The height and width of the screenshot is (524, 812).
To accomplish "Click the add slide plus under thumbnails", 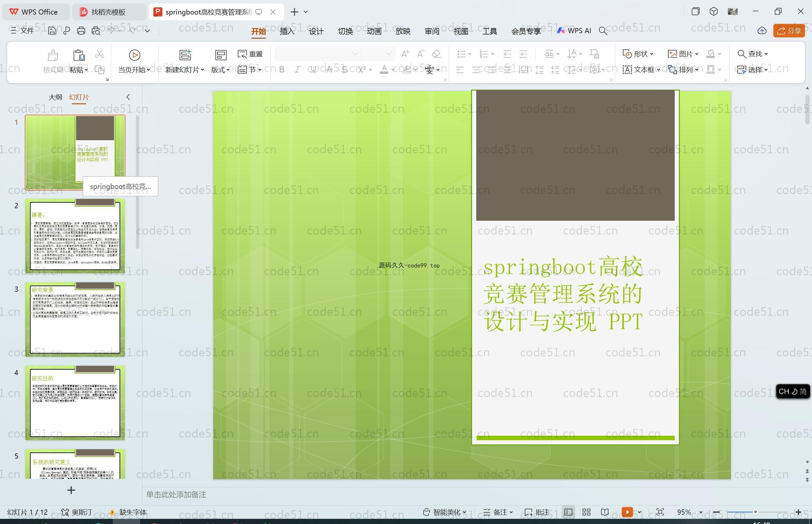I will tap(71, 490).
